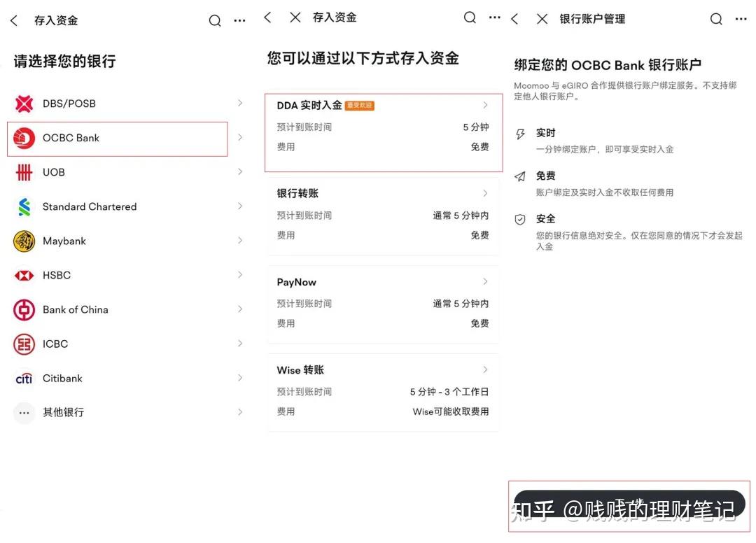Viewport: 756px width, 543px height.
Task: Close the 银行账户管理 page with X
Action: coord(542,19)
